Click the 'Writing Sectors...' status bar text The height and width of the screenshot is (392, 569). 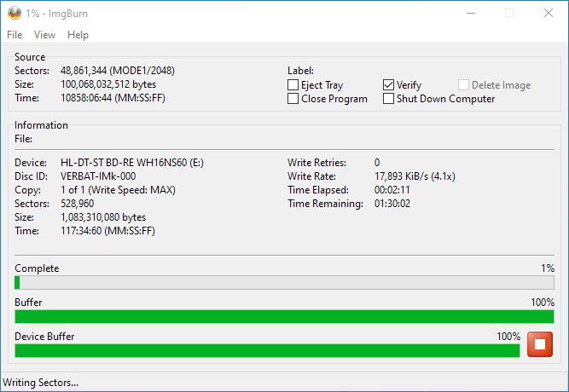pos(40,383)
